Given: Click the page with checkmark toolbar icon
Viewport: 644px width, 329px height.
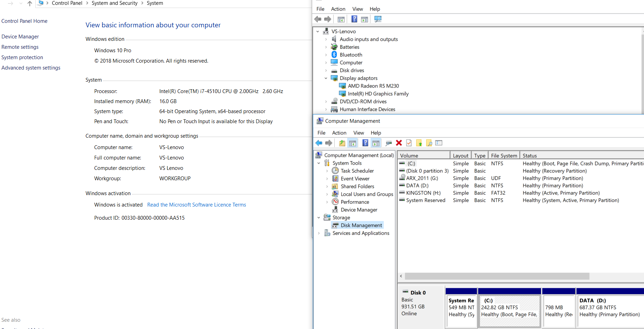Looking at the screenshot, I should coord(409,143).
